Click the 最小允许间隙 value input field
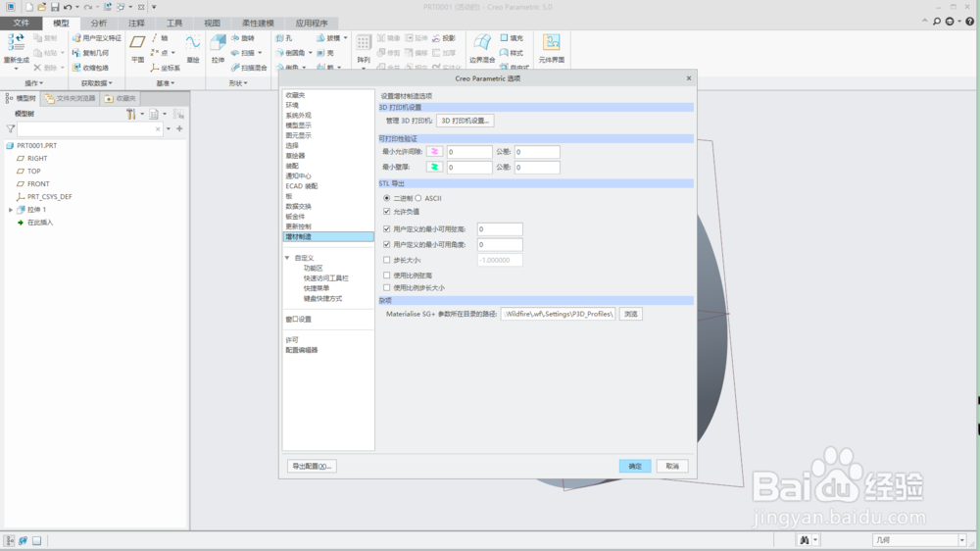This screenshot has height=551, width=980. tap(469, 152)
